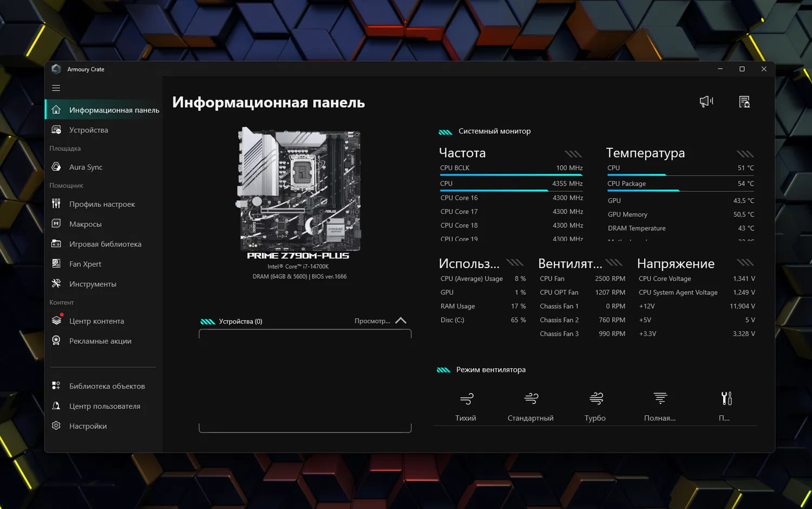Select the manual fan mode labeled П...
The width and height of the screenshot is (812, 509).
pyautogui.click(x=725, y=406)
